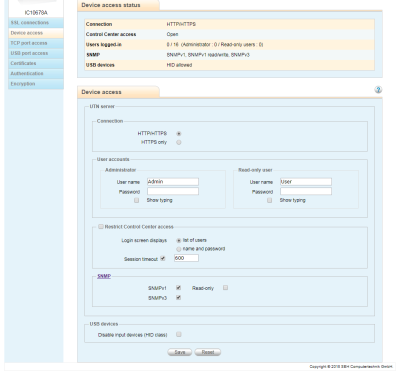Click the Device access status tab header
The width and height of the screenshot is (400, 371).
[x=118, y=5]
